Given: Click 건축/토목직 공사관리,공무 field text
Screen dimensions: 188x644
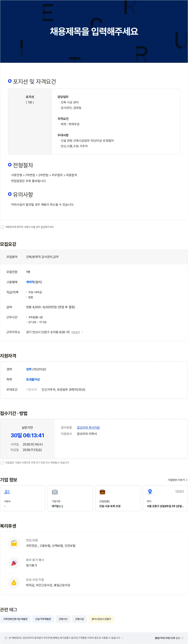Looking at the screenshot, I should (42, 257).
